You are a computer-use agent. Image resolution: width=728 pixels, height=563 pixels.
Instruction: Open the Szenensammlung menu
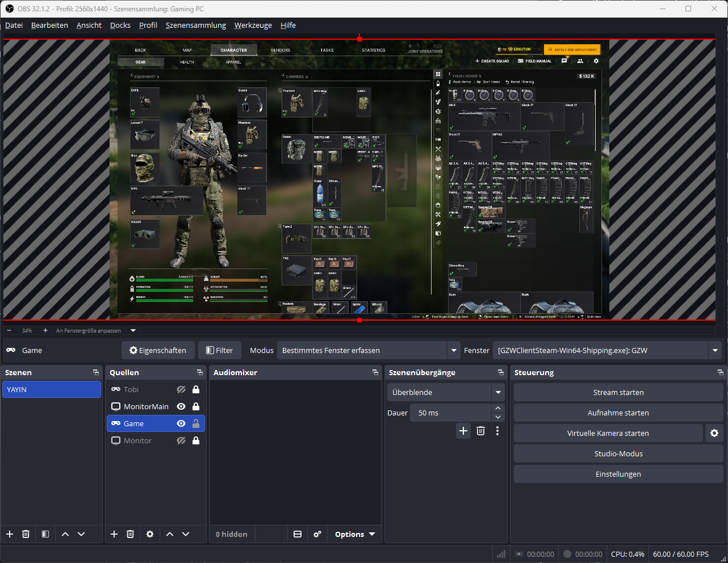coord(196,25)
